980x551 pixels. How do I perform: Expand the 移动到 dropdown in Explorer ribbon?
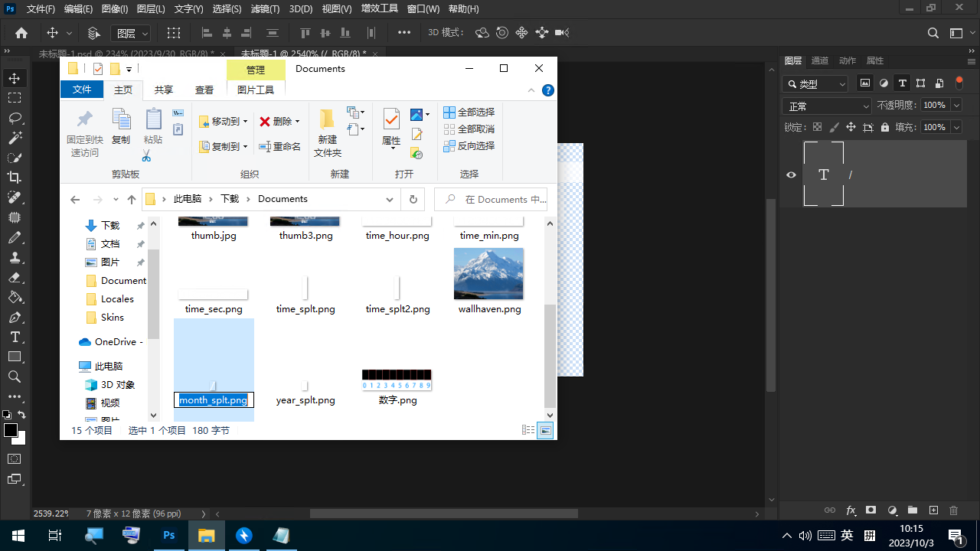(x=245, y=122)
